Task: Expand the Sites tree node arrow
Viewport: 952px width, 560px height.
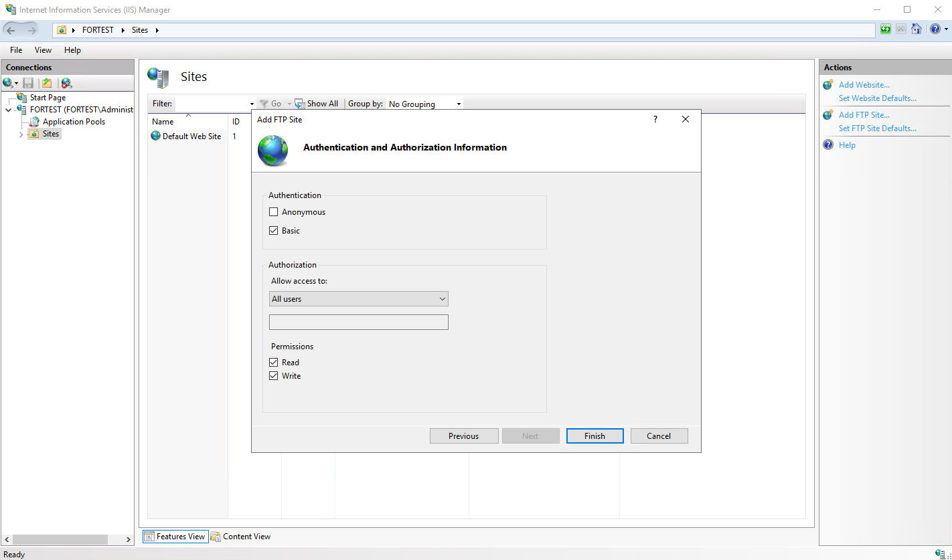Action: point(21,134)
